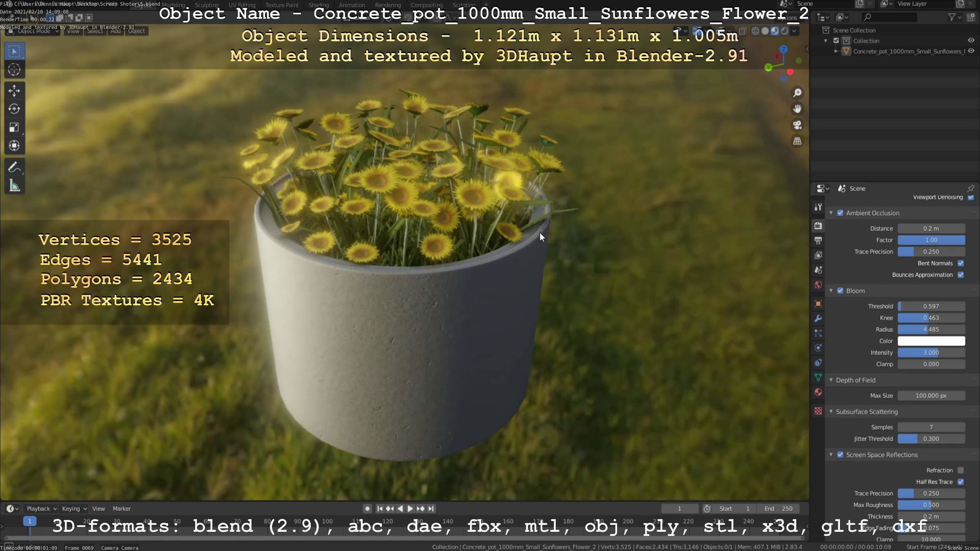Jump to the timeline start frame
Screen dimensions: 980x551
point(380,509)
